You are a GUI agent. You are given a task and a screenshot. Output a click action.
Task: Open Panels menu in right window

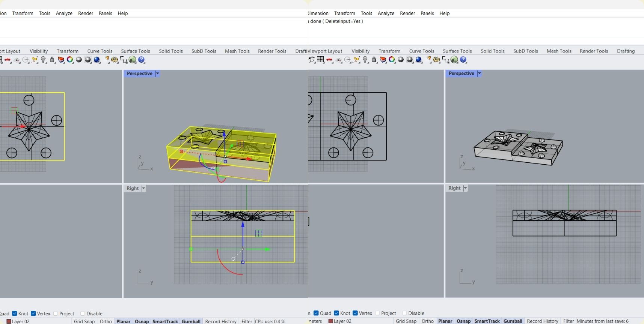427,13
